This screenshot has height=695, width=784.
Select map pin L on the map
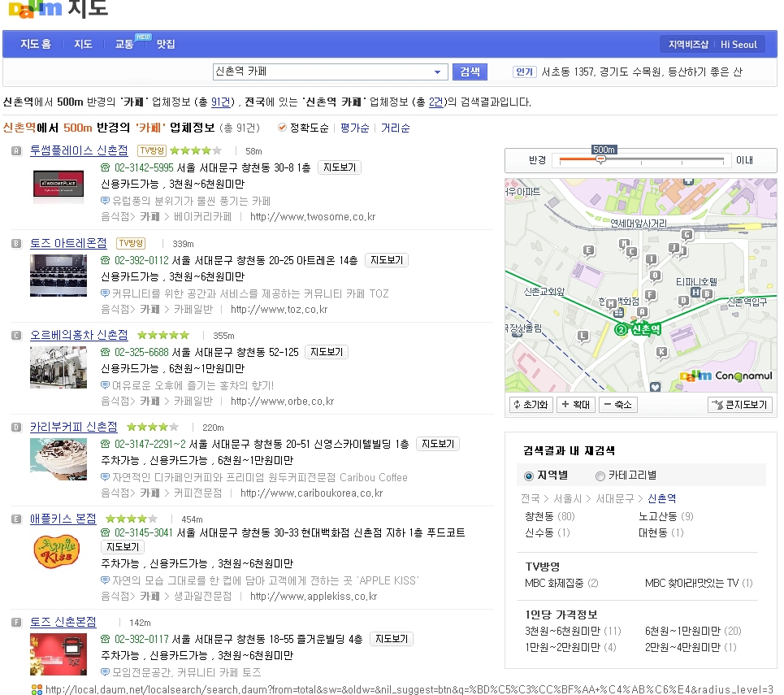583,336
